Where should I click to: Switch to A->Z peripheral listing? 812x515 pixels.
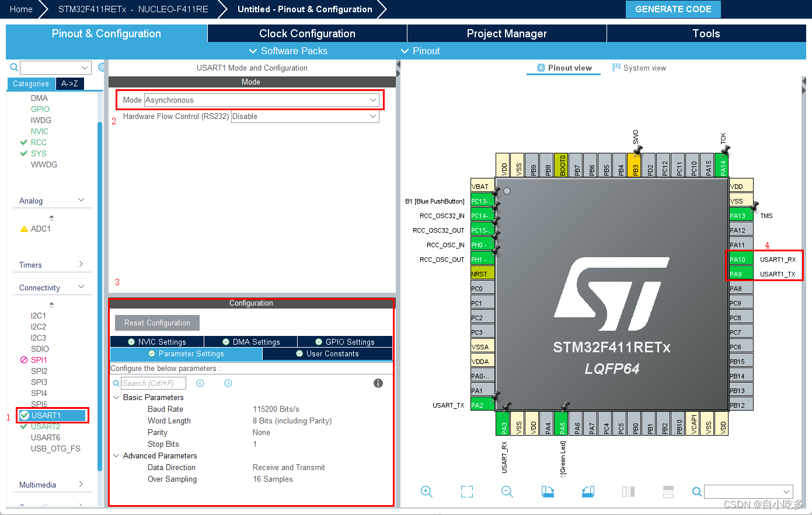[69, 83]
